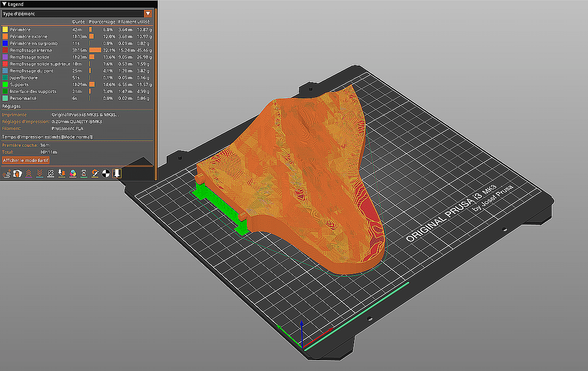Collapse the Legend panel triangle
Image resolution: width=588 pixels, height=371 pixels.
click(x=4, y=4)
